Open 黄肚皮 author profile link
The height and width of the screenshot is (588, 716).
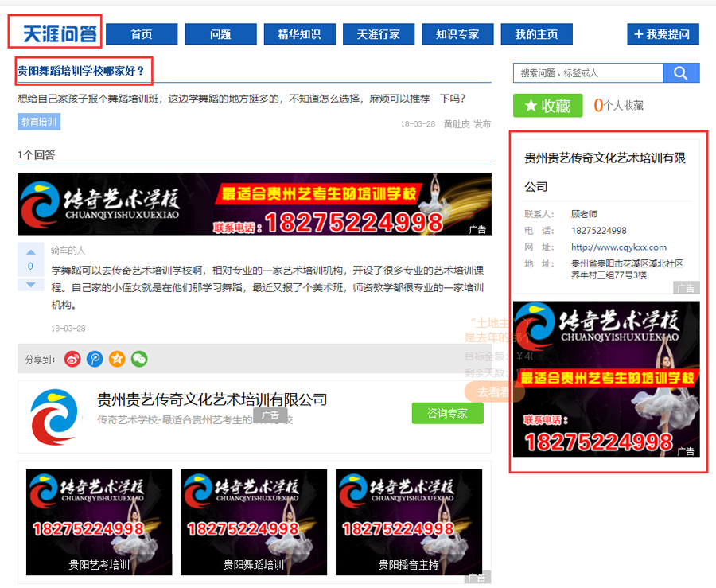coord(457,123)
